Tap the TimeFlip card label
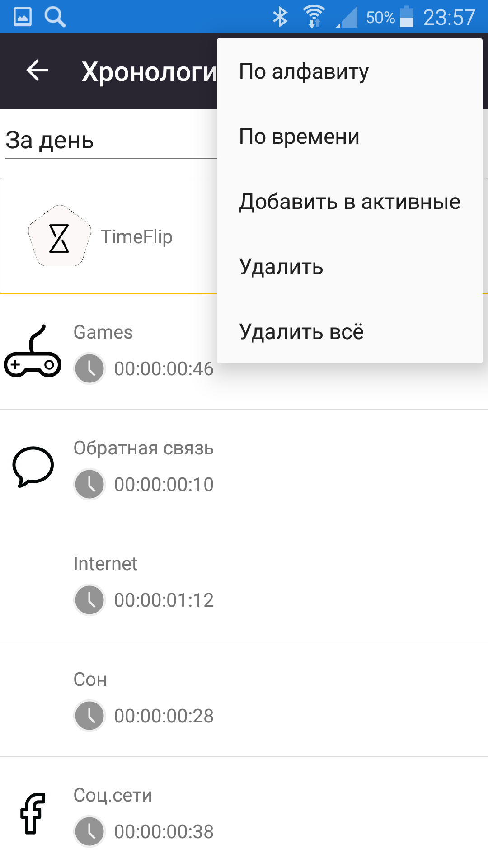The image size is (488, 868). click(136, 237)
